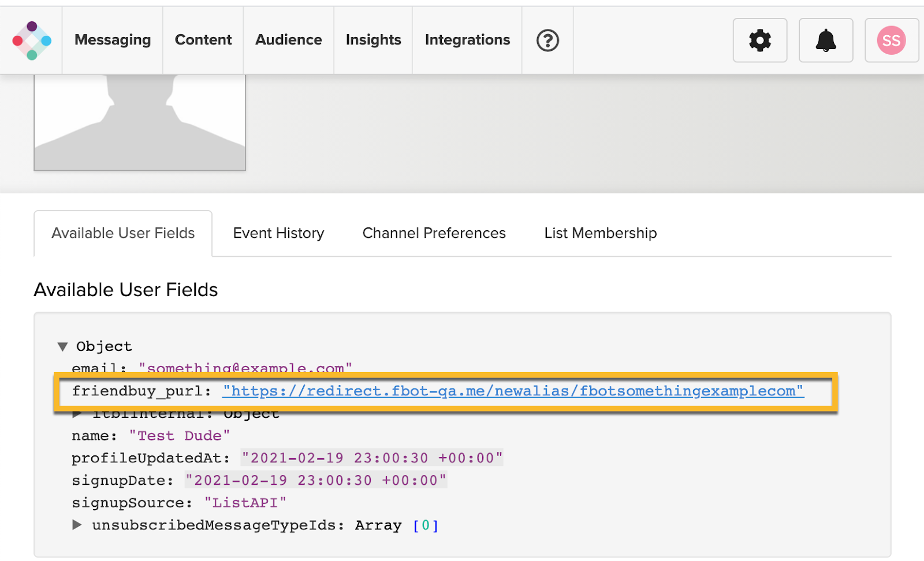The image size is (924, 561).
Task: Open the SS user avatar menu
Action: (x=892, y=40)
